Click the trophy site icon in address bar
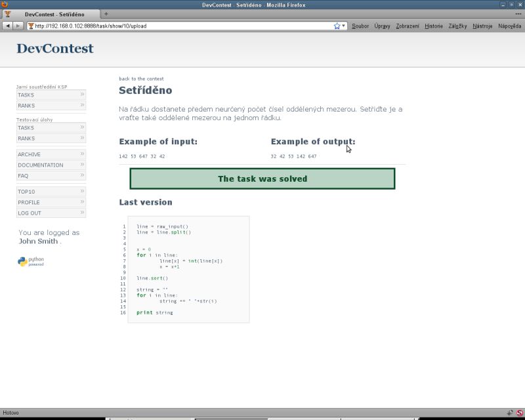525x420 pixels. (x=31, y=26)
